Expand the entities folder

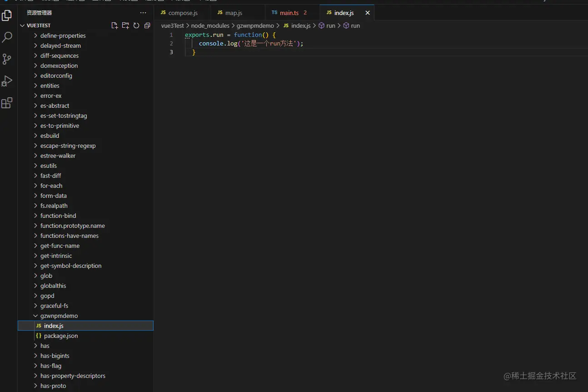(85, 85)
